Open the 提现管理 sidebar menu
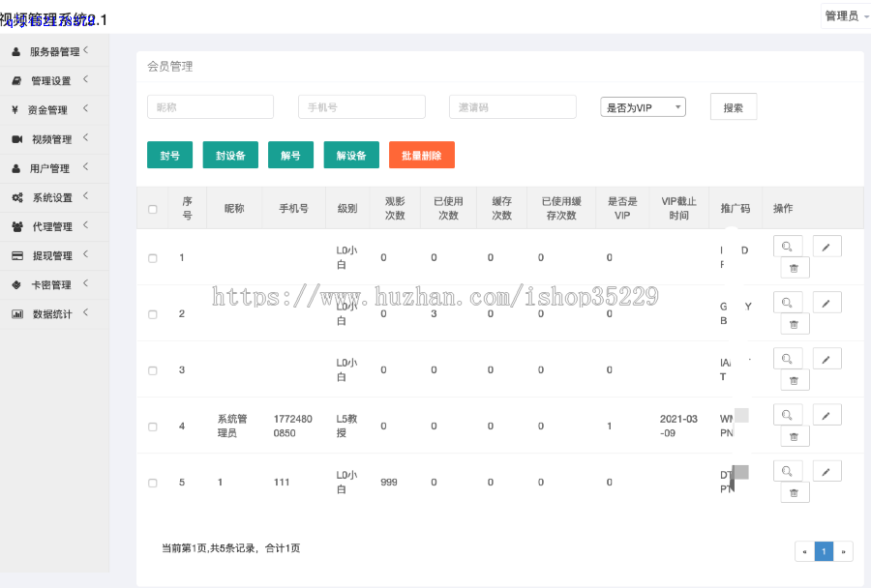This screenshot has width=871, height=588. click(52, 256)
